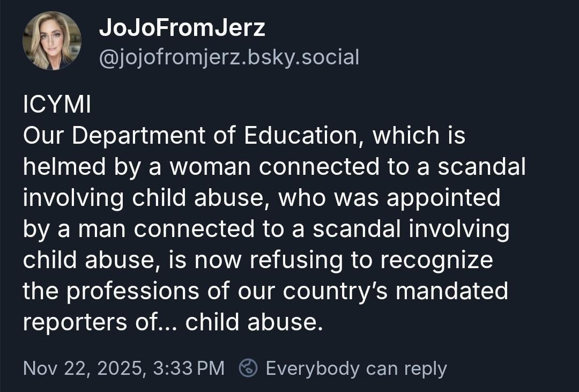Click the reply-settings icon beside the timestamp

248,368
